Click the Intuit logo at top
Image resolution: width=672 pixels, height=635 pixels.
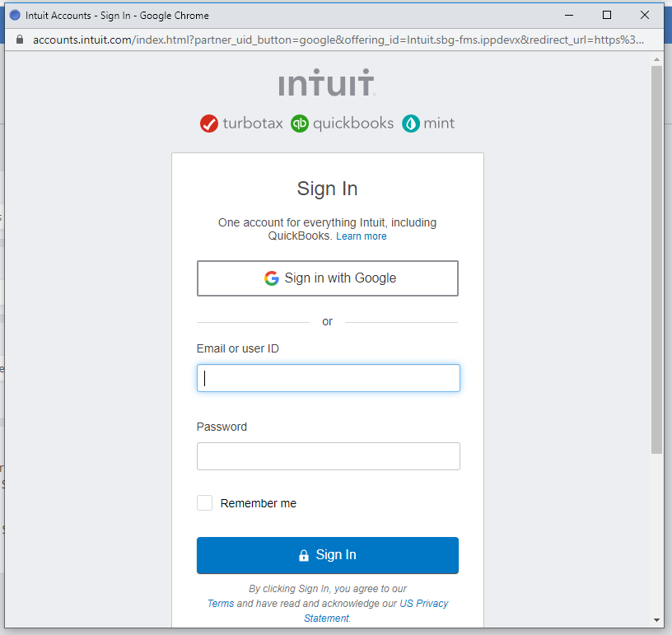tap(327, 85)
